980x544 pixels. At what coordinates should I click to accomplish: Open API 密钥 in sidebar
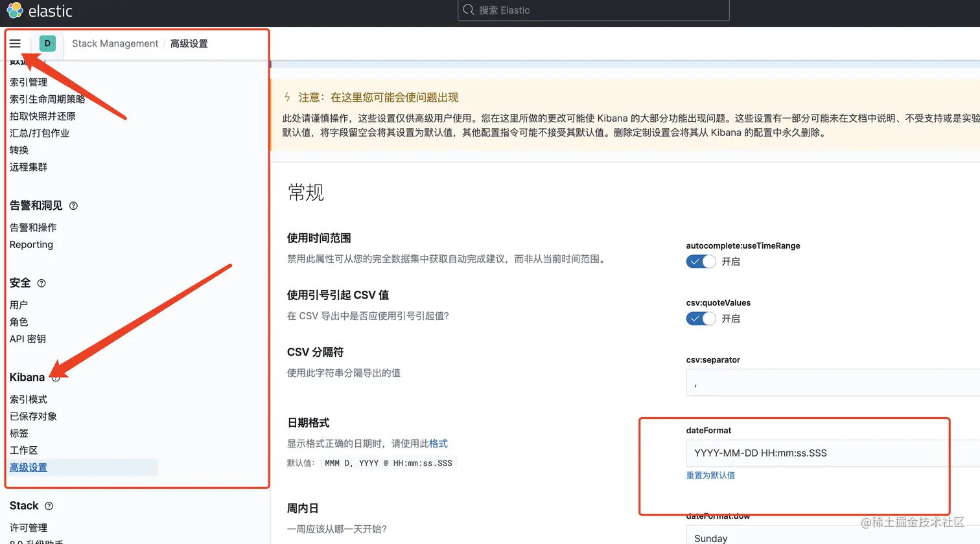point(28,339)
